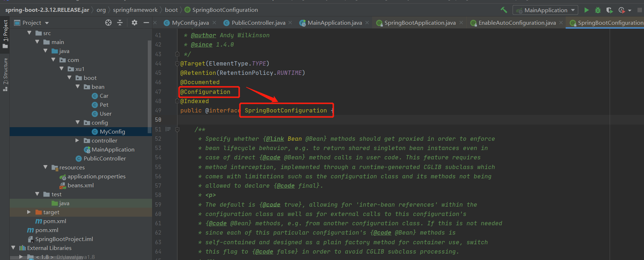Select the User class in tree
This screenshot has height=260, width=644.
tap(102, 114)
